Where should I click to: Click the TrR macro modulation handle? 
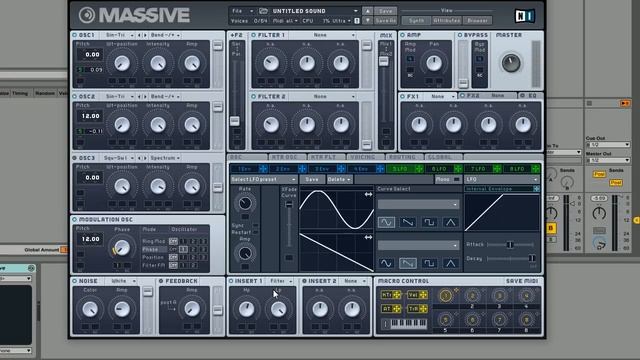pos(423,309)
